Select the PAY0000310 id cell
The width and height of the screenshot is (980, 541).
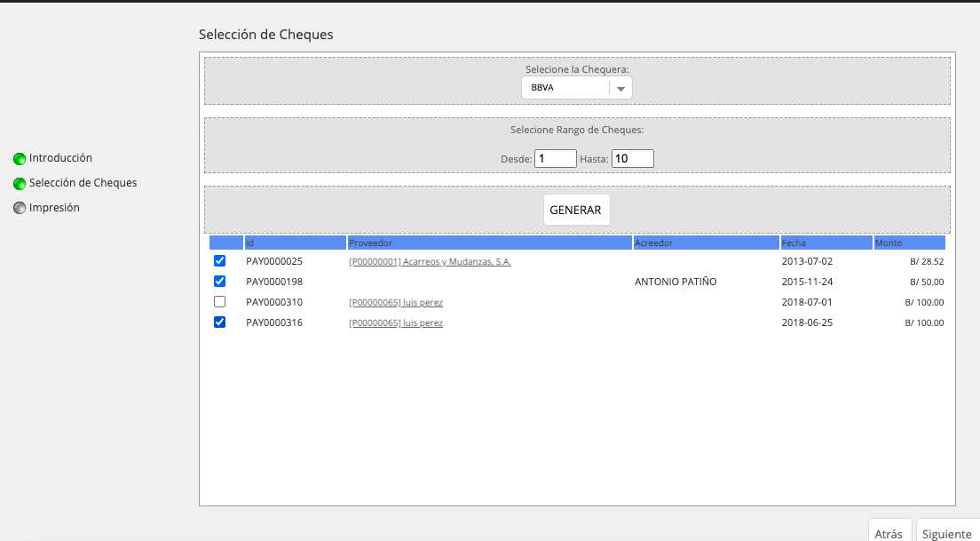point(274,303)
